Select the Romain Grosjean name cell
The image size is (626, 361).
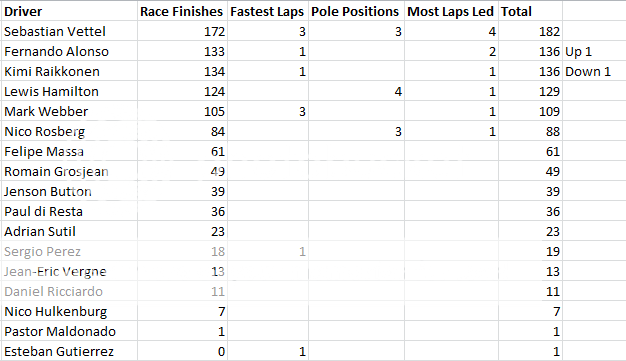(x=69, y=171)
